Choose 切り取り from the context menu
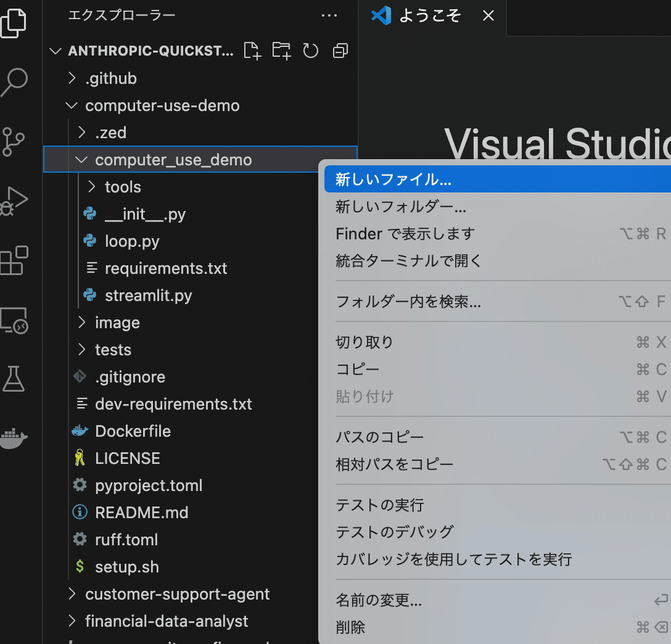 [x=497, y=342]
